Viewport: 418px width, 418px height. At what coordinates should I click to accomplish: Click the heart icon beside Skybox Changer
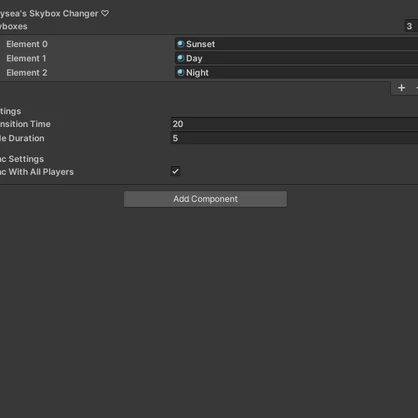105,13
